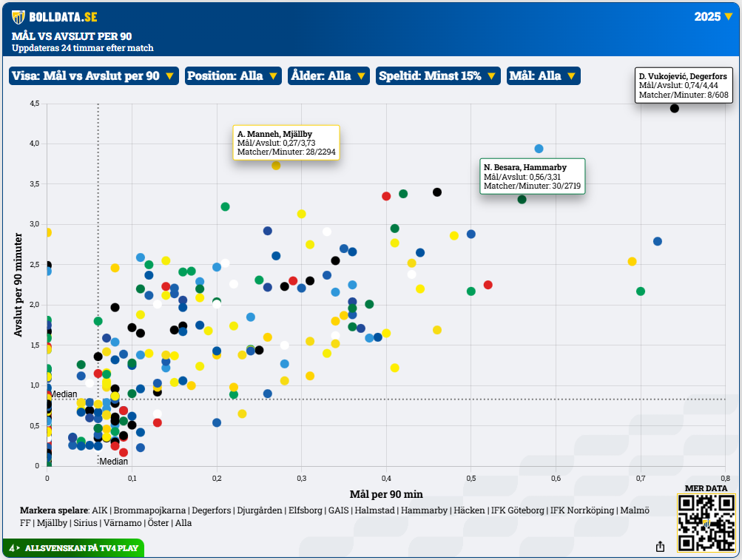The image size is (742, 560).
Task: Open the Mål: Alla filter dropdown
Action: (x=543, y=75)
